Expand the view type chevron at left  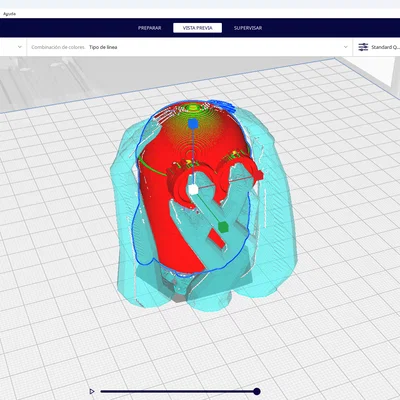pyautogui.click(x=20, y=47)
